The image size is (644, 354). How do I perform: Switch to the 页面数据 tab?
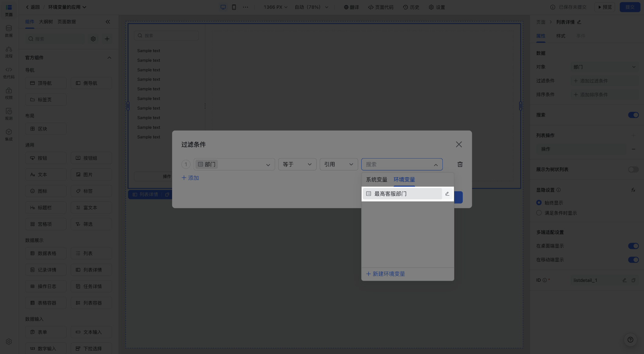pos(67,22)
